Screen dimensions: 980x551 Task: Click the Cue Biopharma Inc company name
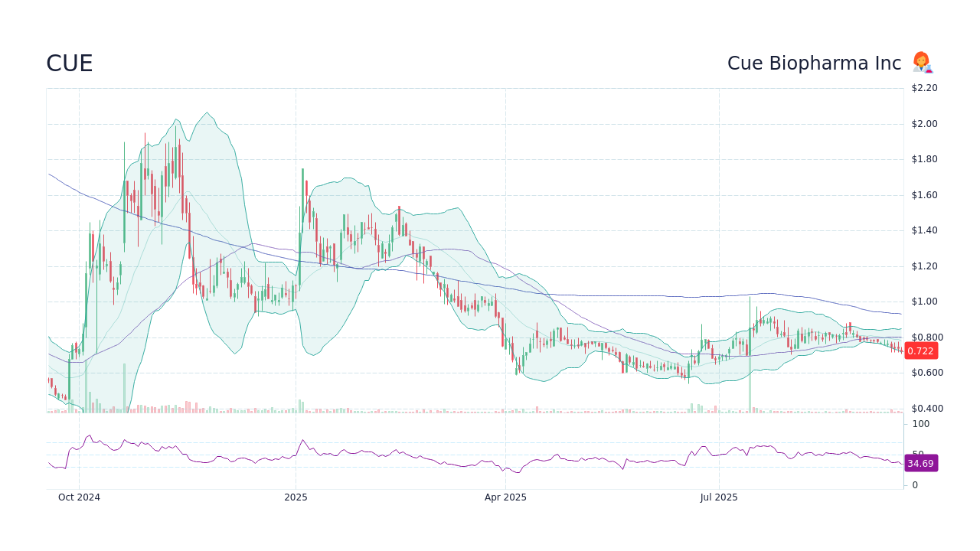coord(814,63)
